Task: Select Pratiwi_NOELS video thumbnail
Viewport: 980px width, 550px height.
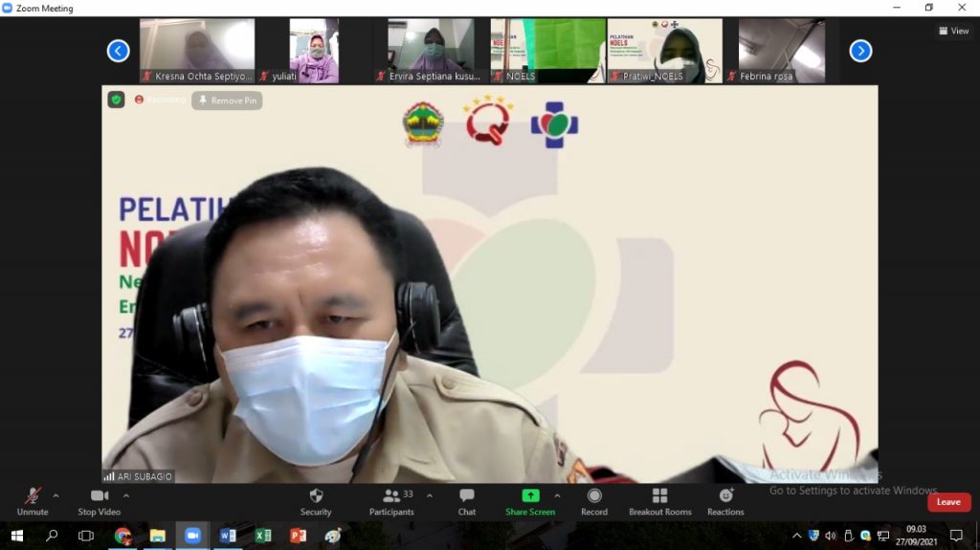Action: point(665,51)
